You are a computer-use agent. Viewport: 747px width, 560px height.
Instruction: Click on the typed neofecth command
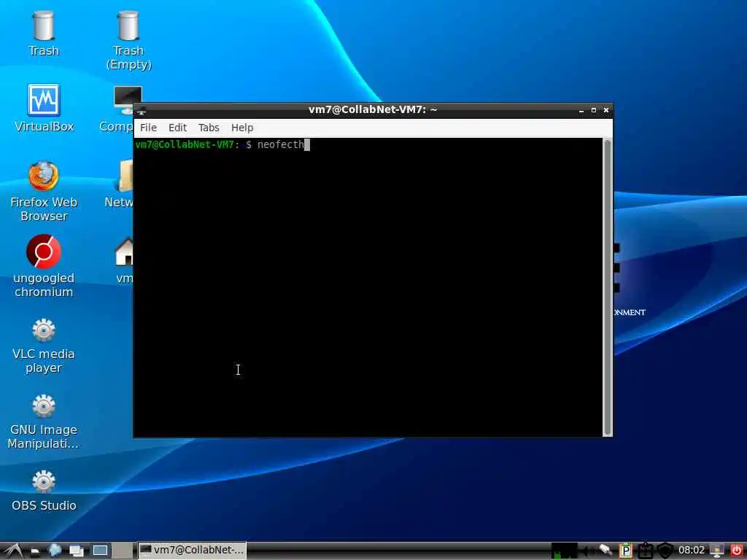coord(281,144)
